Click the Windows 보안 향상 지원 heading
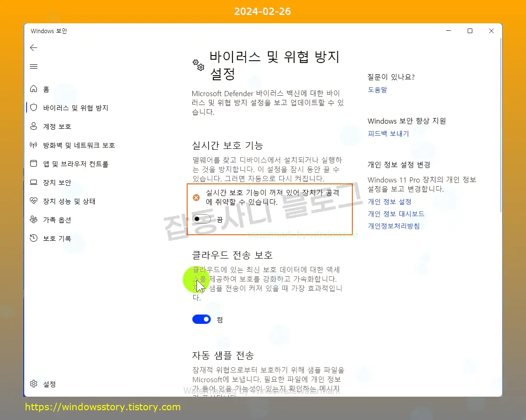The height and width of the screenshot is (420, 526). [407, 121]
